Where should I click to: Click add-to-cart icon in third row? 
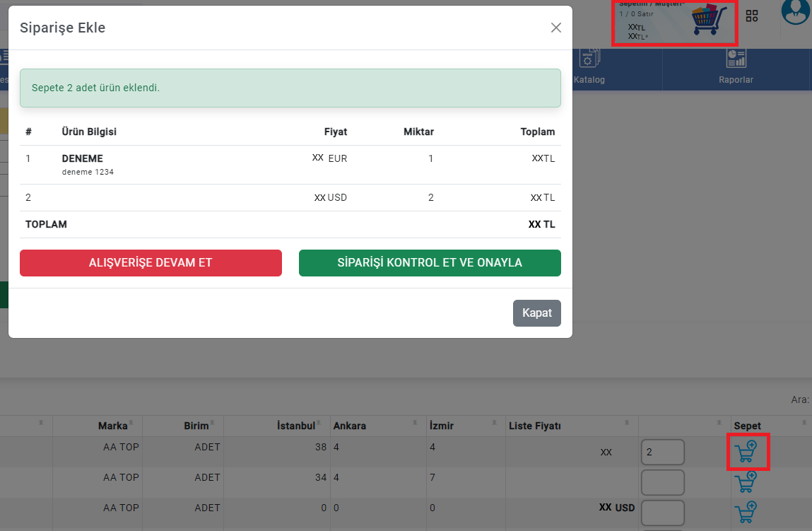[747, 511]
